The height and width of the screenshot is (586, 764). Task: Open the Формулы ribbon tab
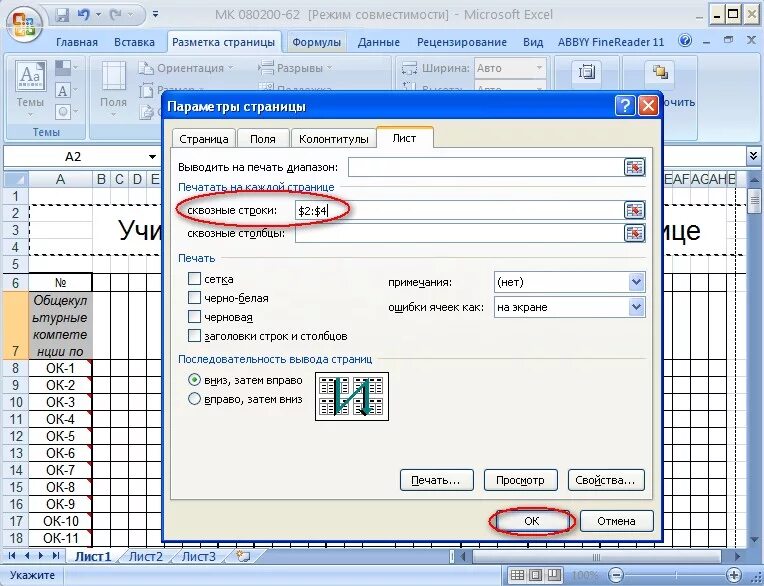[316, 42]
